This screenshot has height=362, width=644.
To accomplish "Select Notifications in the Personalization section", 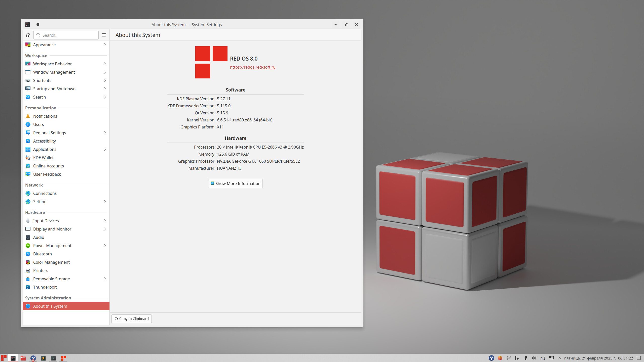I will tap(45, 116).
